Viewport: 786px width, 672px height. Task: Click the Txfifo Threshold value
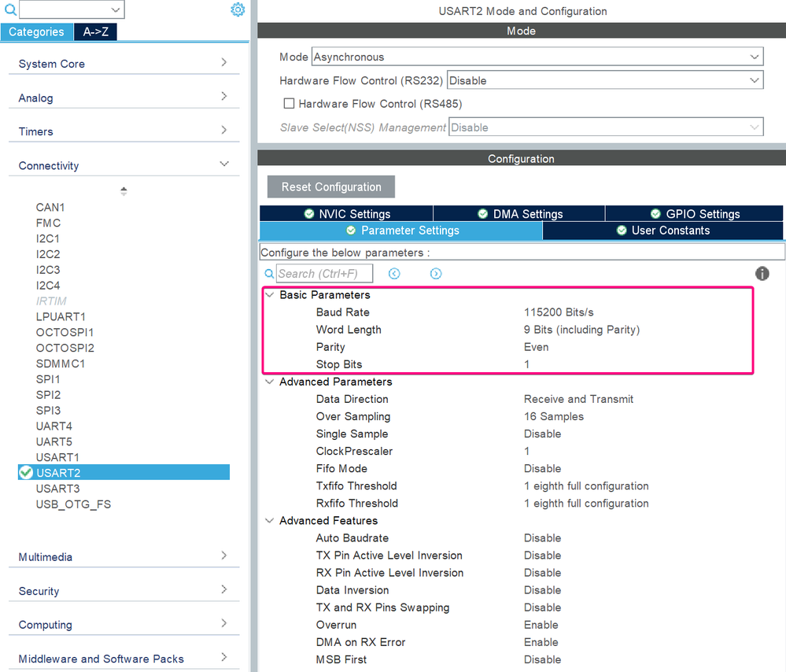pyautogui.click(x=586, y=486)
